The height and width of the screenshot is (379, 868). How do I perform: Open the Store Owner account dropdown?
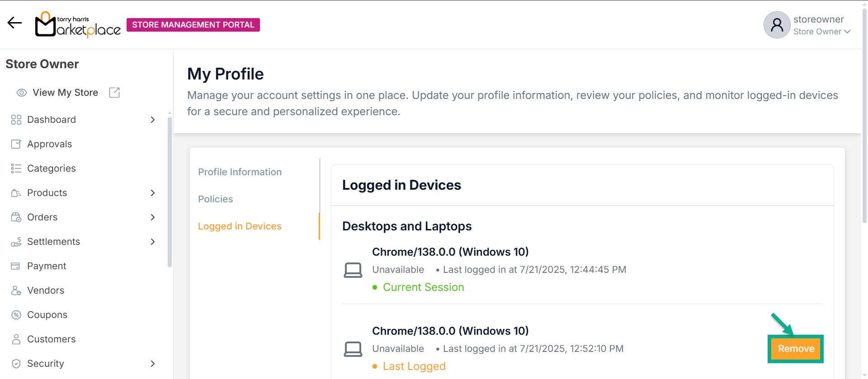click(821, 32)
